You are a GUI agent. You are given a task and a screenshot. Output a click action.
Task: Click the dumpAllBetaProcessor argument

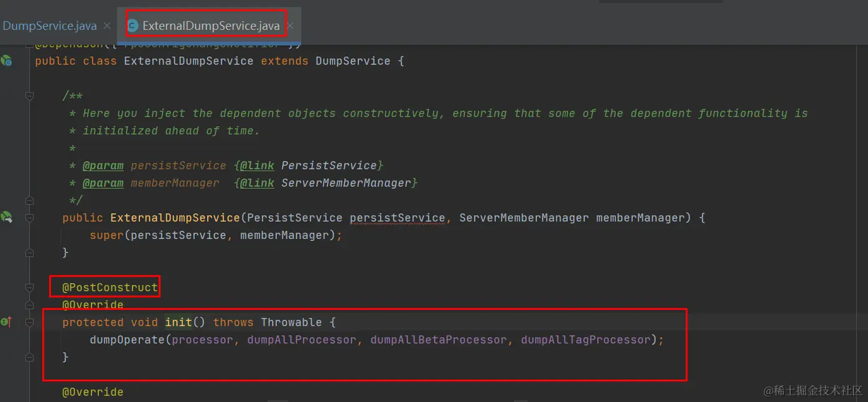coord(439,340)
